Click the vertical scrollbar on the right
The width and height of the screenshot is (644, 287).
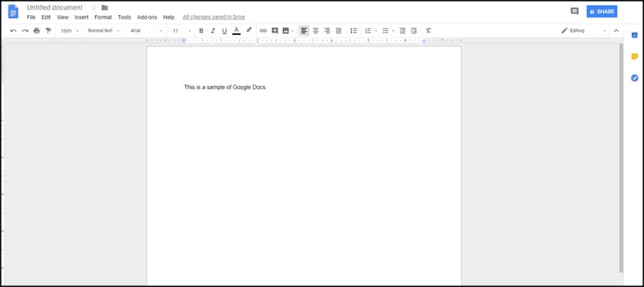pos(621,157)
